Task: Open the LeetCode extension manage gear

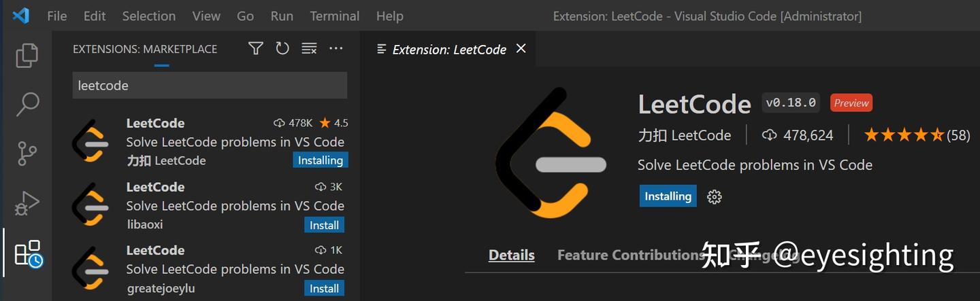Action: 714,197
